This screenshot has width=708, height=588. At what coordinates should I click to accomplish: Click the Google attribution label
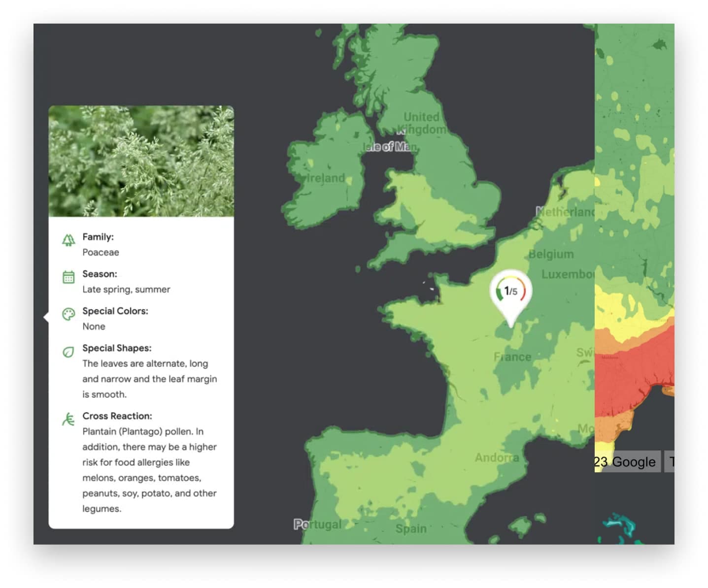click(627, 462)
